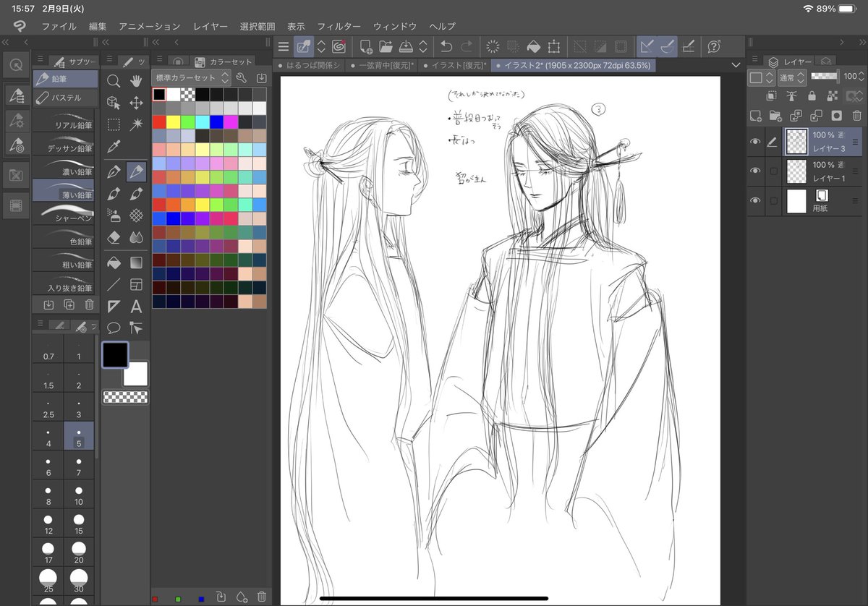The width and height of the screenshot is (868, 606).
Task: Select the Ruler tool
Action: pyautogui.click(x=114, y=306)
